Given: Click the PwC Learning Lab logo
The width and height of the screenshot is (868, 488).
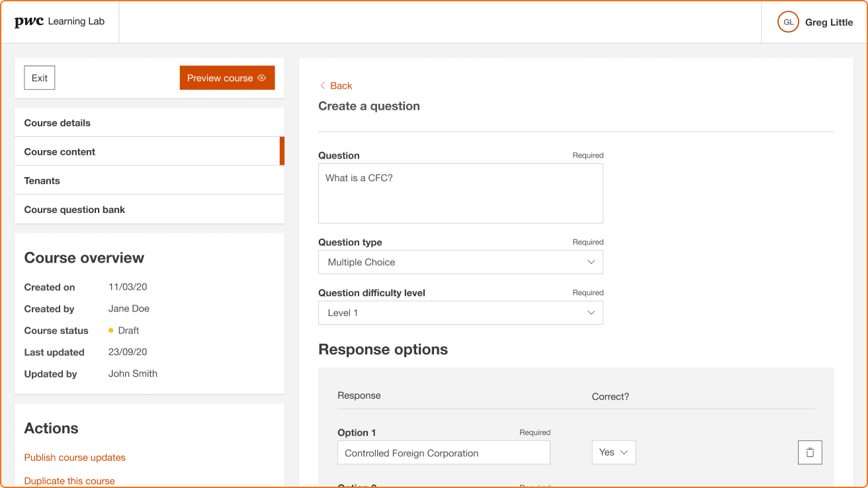Looking at the screenshot, I should pos(60,22).
